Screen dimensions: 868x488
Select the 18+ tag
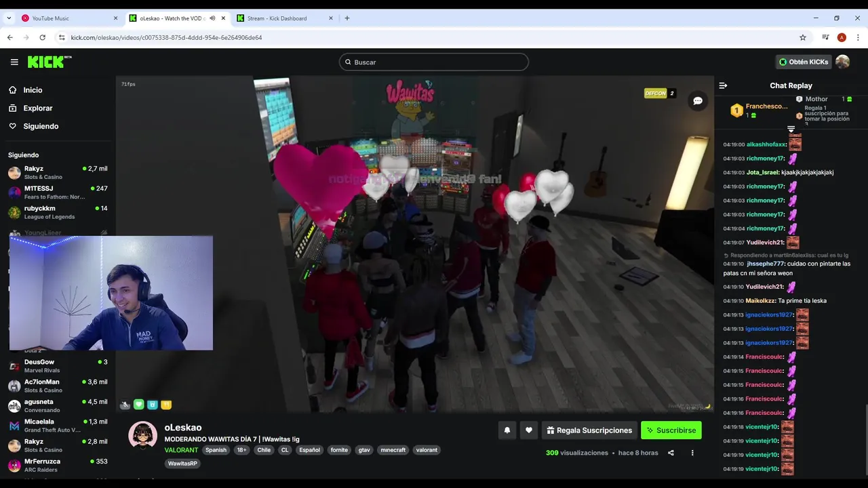pyautogui.click(x=242, y=450)
